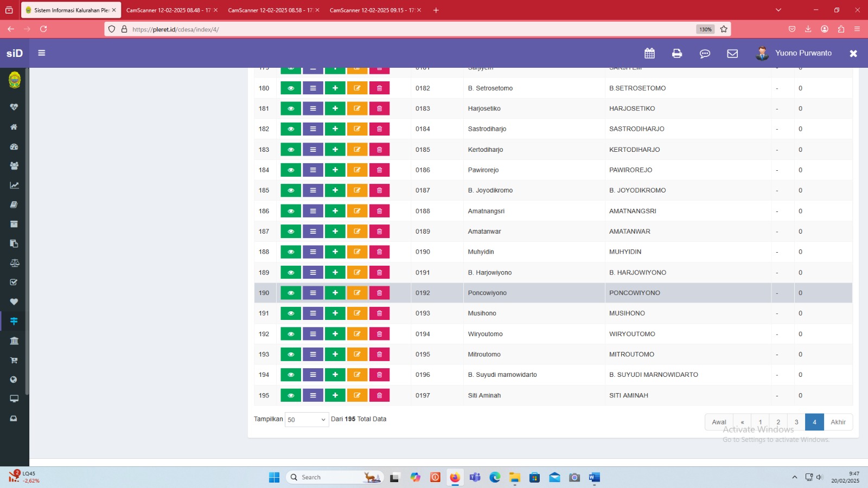868x488 pixels.
Task: Add entry with plus button in Amatanwar row
Action: pyautogui.click(x=335, y=232)
